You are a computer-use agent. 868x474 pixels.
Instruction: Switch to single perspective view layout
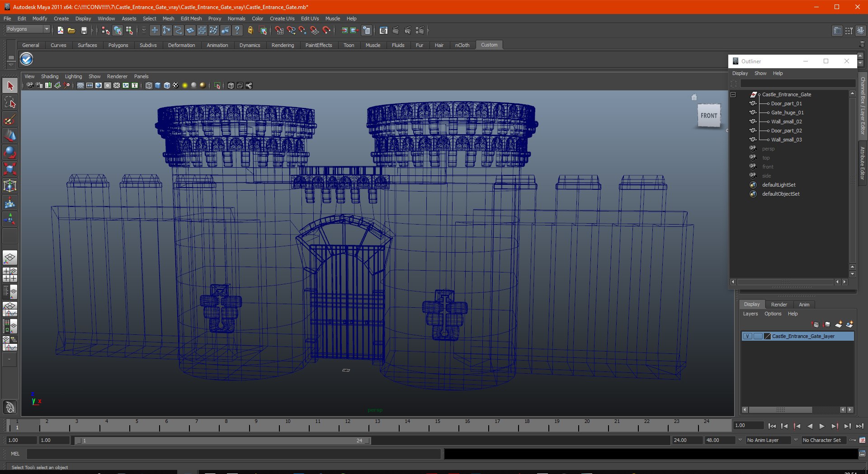[10, 258]
